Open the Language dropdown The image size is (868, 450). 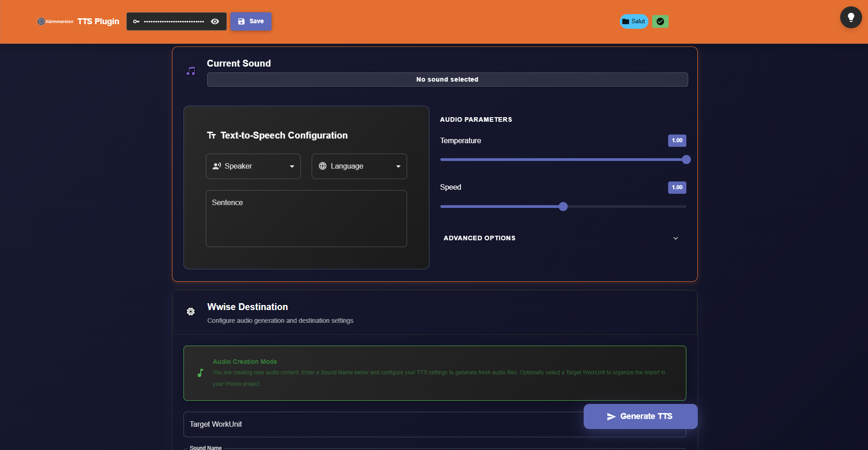[359, 166]
